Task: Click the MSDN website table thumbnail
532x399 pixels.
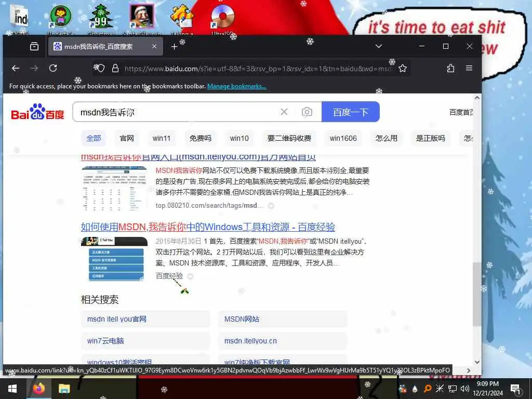Action: click(114, 188)
